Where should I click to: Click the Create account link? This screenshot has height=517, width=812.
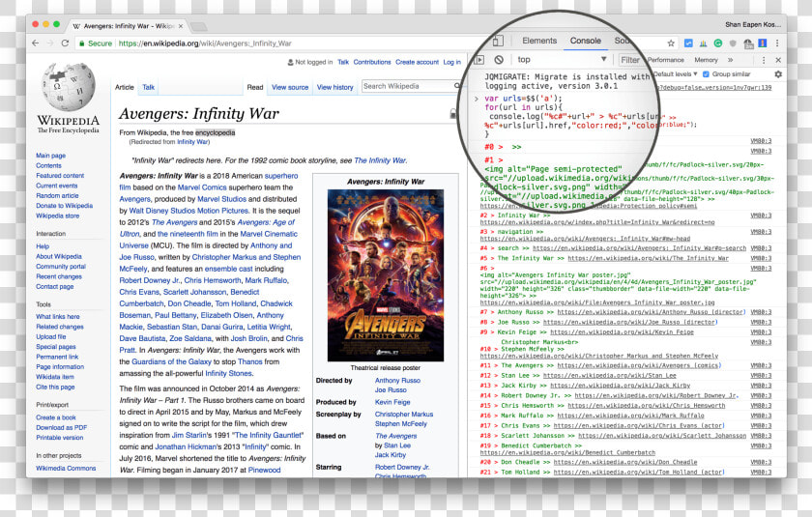point(417,62)
